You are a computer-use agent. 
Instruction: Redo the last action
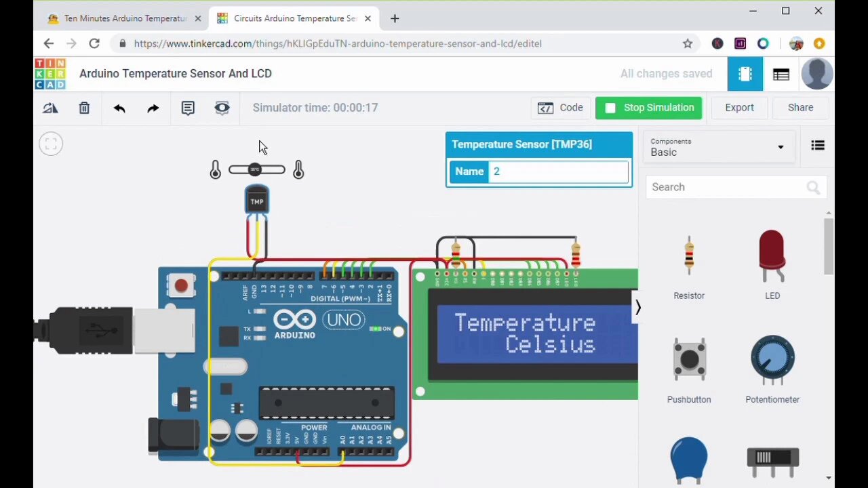(x=153, y=108)
